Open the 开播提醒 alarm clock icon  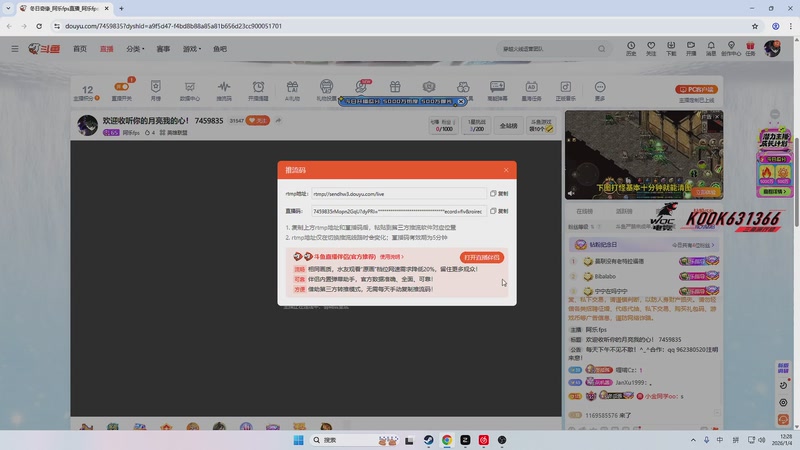click(258, 90)
